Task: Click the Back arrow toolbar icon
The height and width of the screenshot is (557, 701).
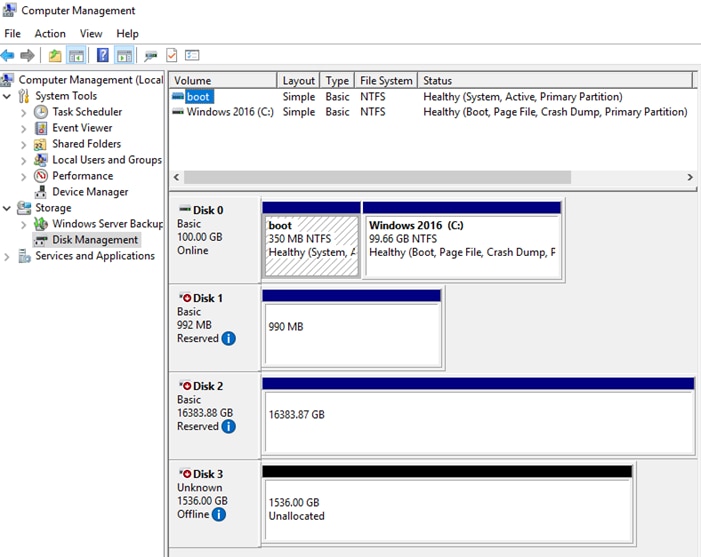Action: click(8, 55)
